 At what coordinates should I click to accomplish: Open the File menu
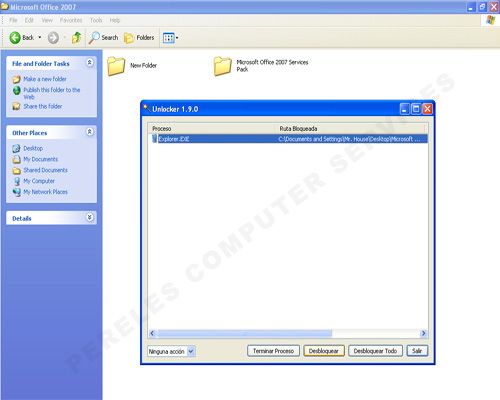click(13, 20)
